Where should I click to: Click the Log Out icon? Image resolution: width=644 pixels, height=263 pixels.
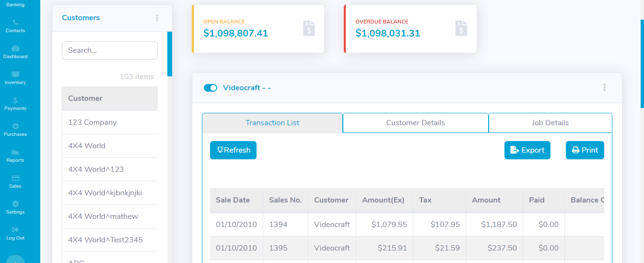pyautogui.click(x=15, y=230)
